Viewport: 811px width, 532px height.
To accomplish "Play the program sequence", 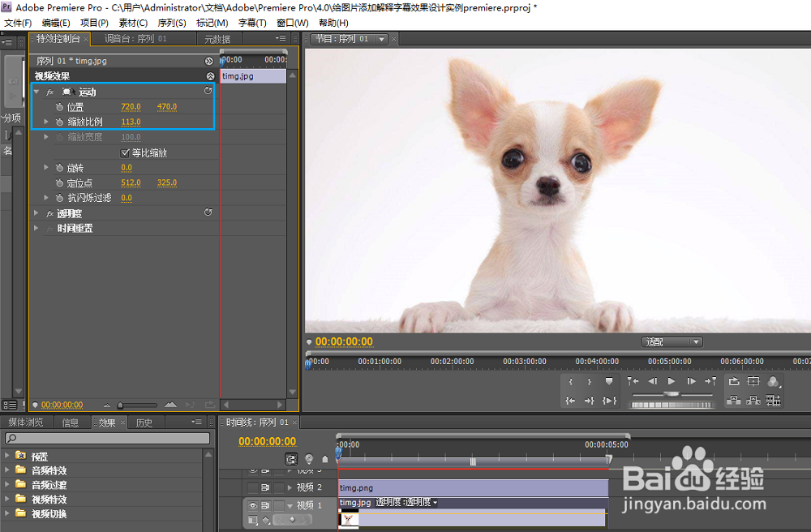I will (x=672, y=381).
